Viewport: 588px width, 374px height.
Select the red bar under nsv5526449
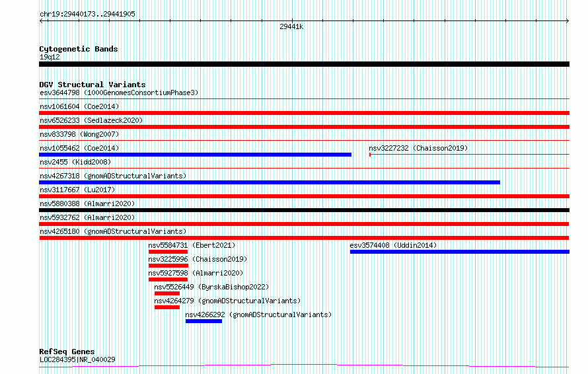pos(167,293)
